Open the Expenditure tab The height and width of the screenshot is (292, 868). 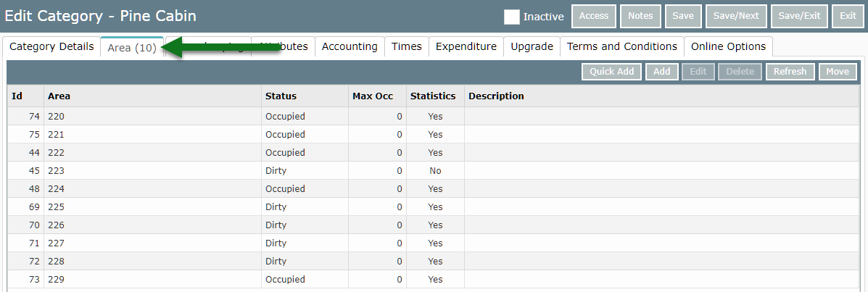point(466,46)
